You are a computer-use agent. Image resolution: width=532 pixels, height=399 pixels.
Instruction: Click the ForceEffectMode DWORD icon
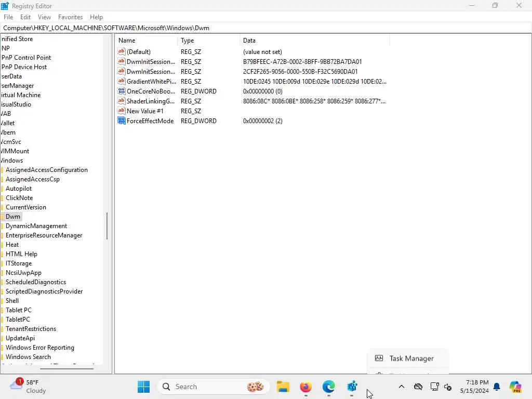click(122, 121)
